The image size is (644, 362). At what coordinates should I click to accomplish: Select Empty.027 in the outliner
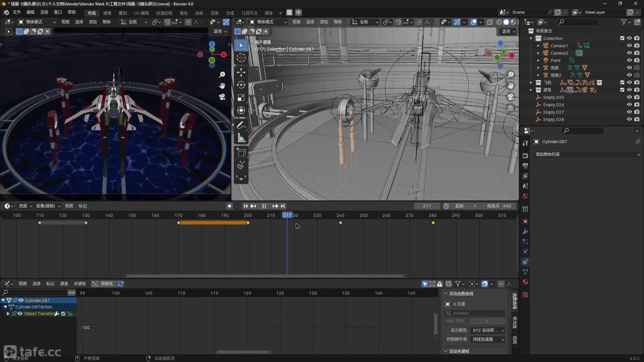553,112
